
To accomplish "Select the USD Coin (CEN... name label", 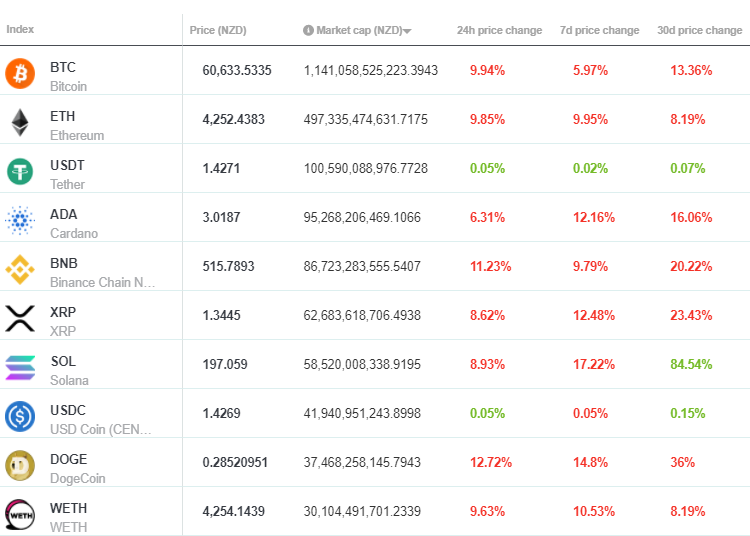I will coord(100,429).
